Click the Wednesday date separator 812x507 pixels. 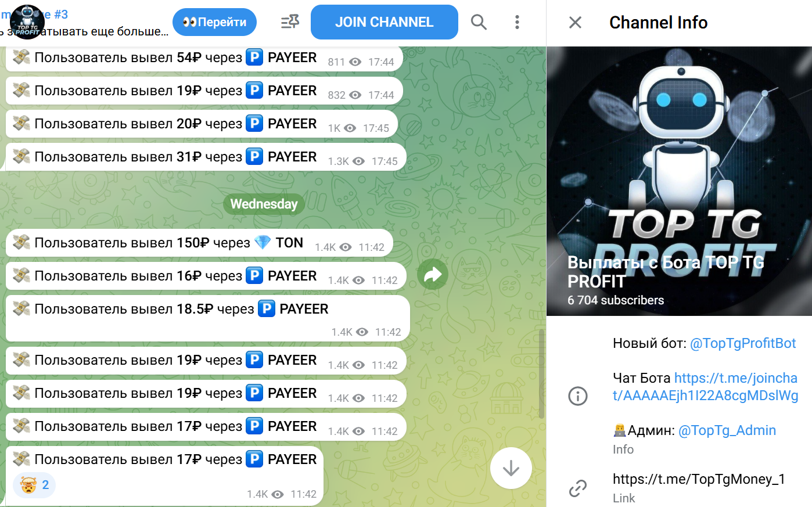[x=264, y=204]
